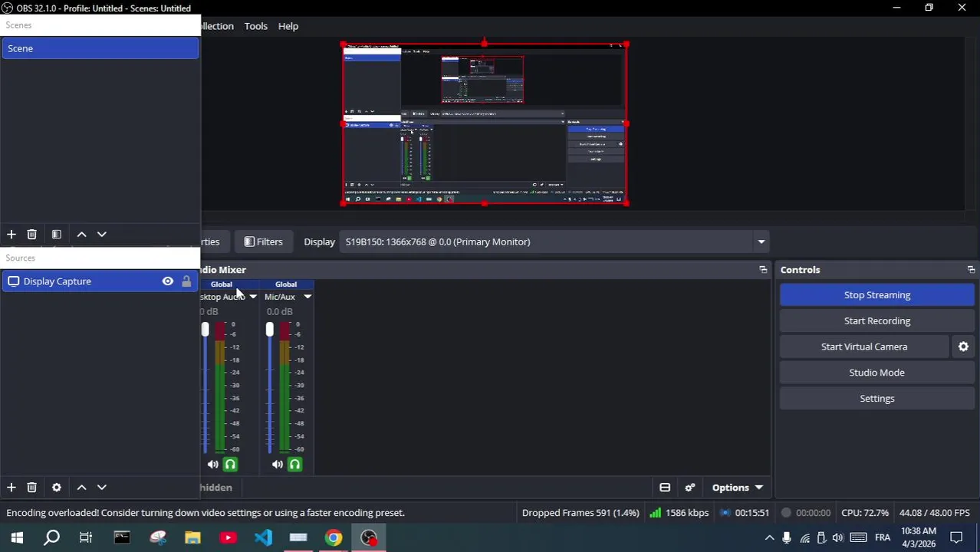The height and width of the screenshot is (552, 980).
Task: Switch FRA keyboard language
Action: coord(883,538)
